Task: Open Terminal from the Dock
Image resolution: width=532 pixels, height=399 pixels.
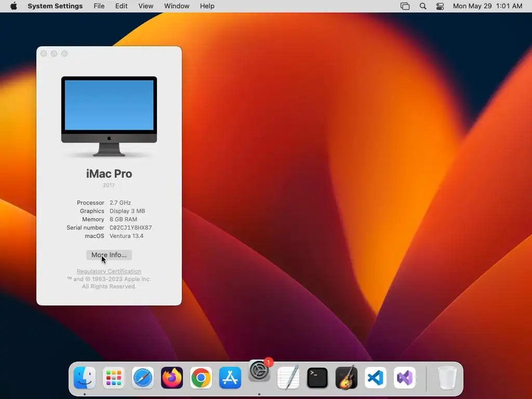Action: [x=317, y=378]
